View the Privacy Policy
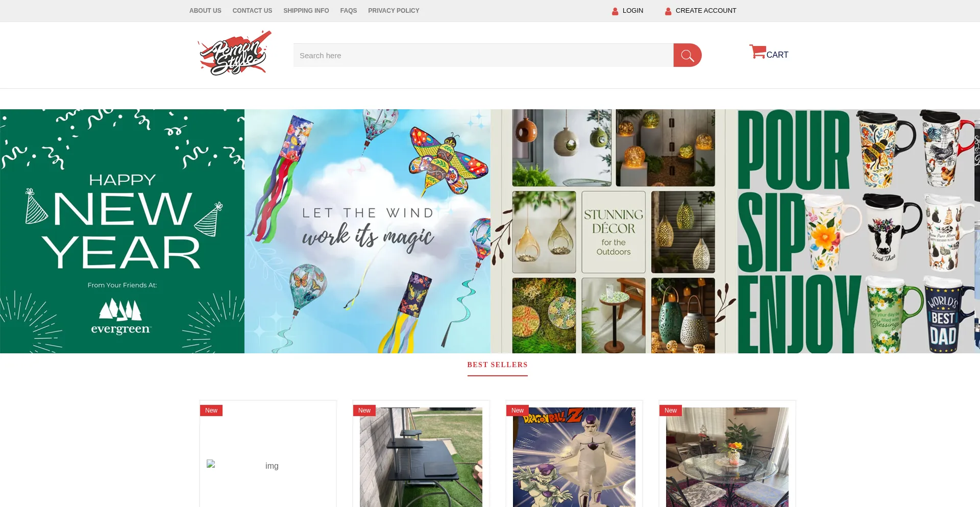Image resolution: width=980 pixels, height=507 pixels. coord(394,11)
